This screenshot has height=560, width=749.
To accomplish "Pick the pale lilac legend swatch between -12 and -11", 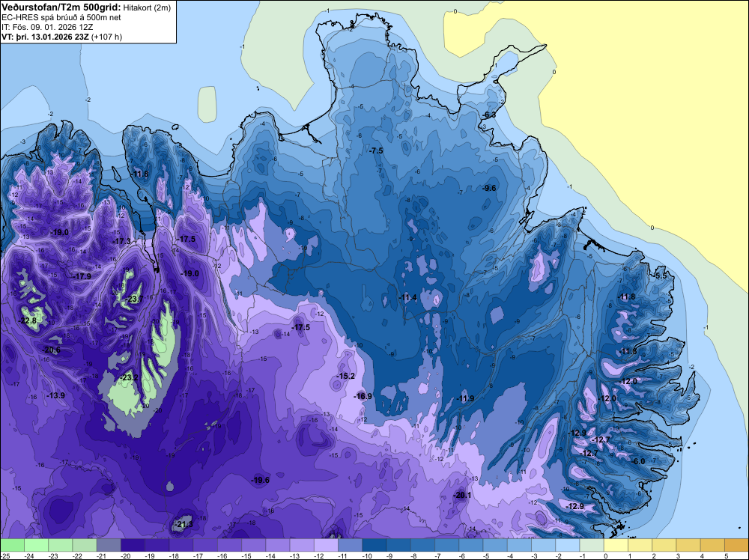I will (x=326, y=545).
